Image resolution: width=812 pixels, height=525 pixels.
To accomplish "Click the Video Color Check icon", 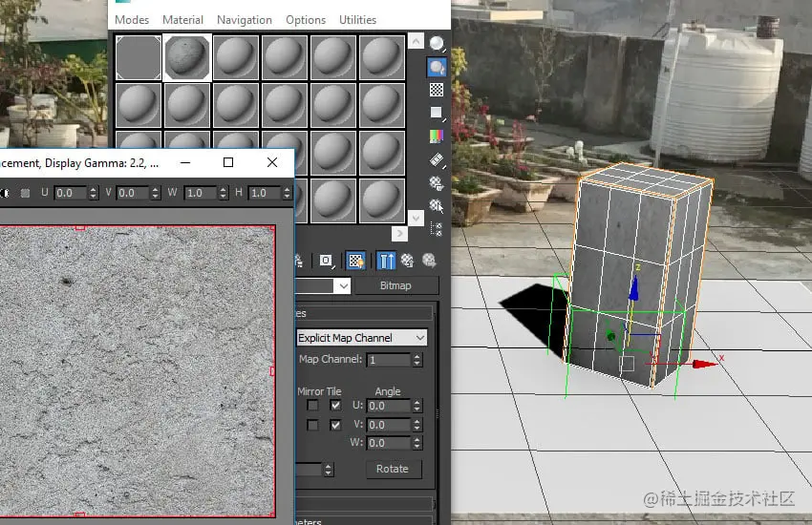I will 437,136.
